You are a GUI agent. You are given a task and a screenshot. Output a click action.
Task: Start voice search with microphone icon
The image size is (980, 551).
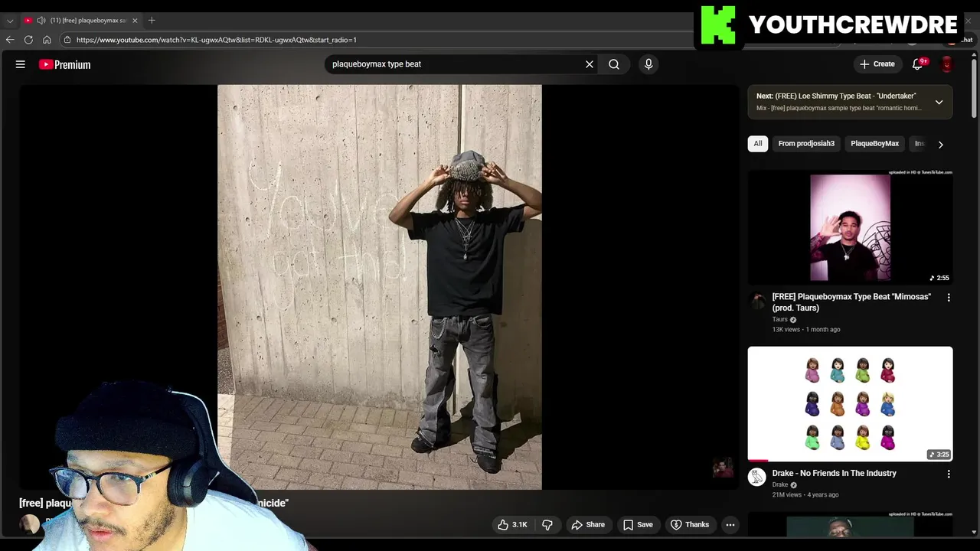648,64
